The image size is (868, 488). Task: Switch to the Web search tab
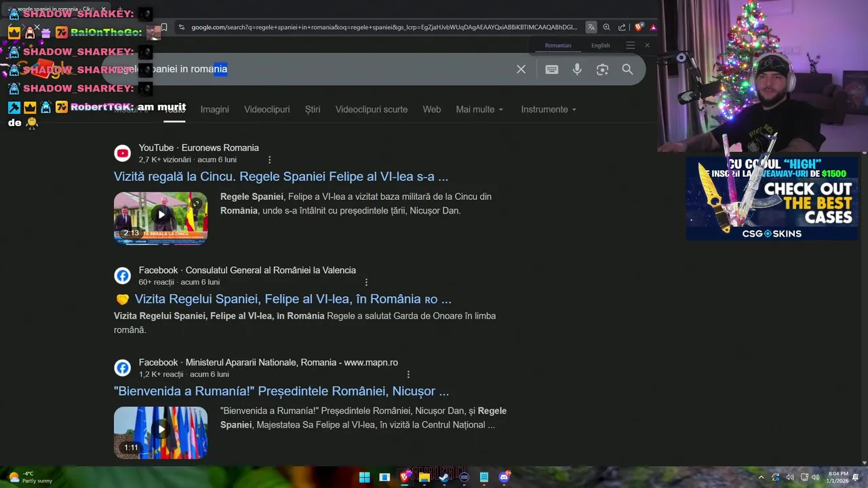[x=432, y=109]
